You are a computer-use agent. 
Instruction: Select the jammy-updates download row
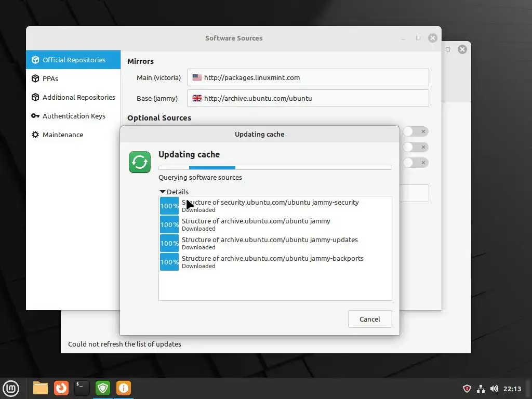275,243
